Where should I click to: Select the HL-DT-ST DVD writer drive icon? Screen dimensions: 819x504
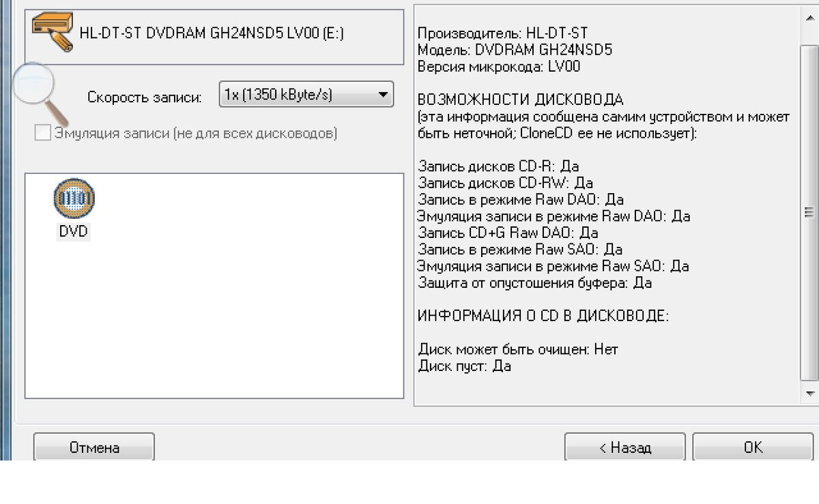53,32
